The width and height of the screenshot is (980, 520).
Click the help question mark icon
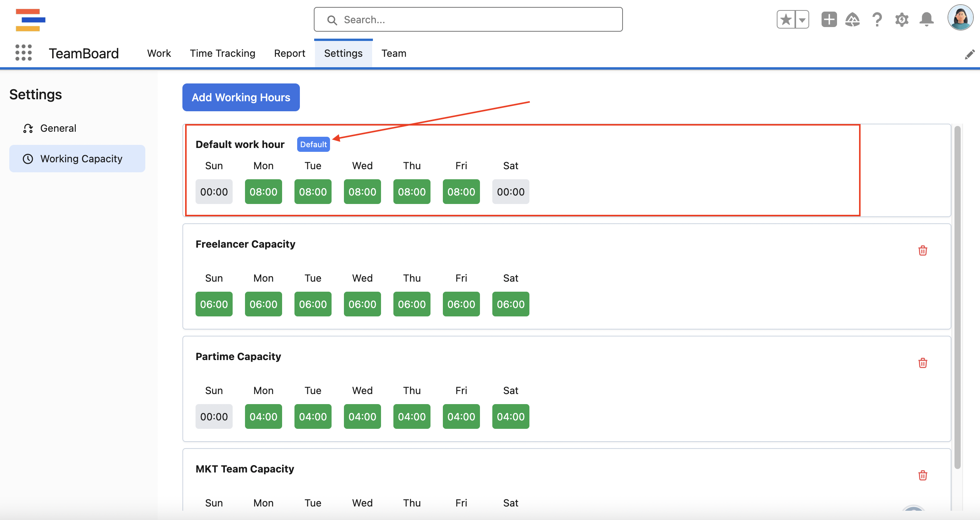click(x=877, y=19)
